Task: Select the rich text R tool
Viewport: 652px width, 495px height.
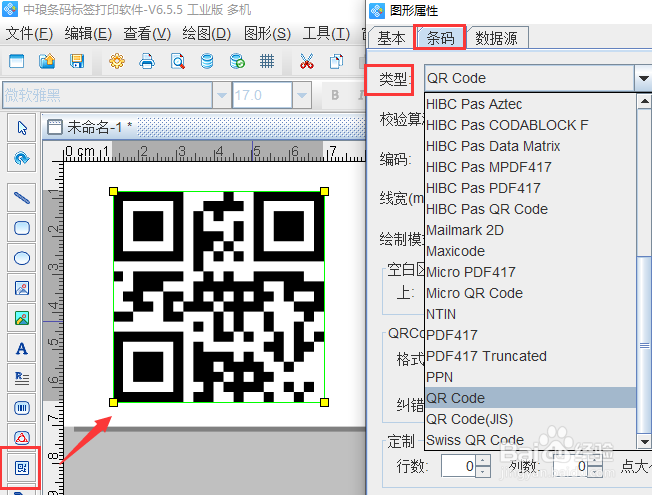Action: (22, 378)
